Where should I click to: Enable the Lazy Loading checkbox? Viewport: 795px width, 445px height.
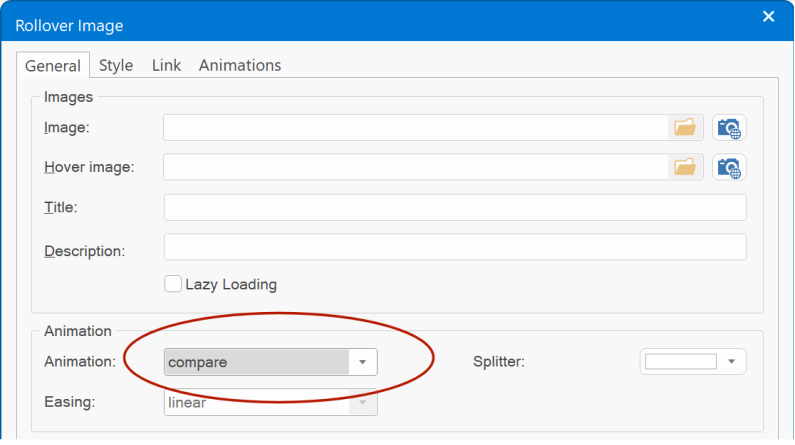(173, 284)
